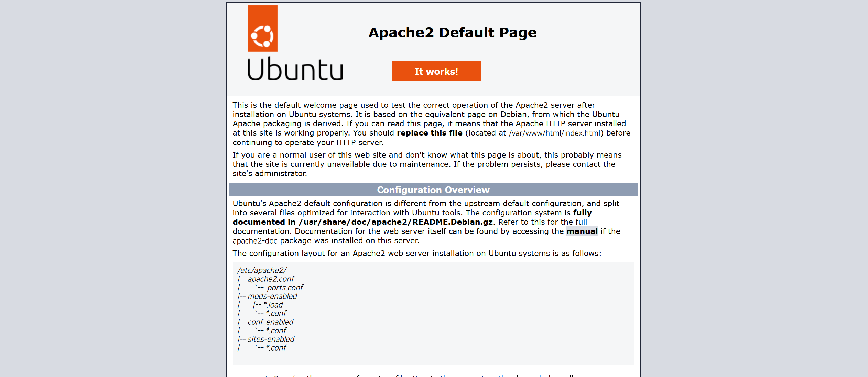868x377 pixels.
Task: Click the /var/www/html/index.html path text
Action: pos(554,133)
